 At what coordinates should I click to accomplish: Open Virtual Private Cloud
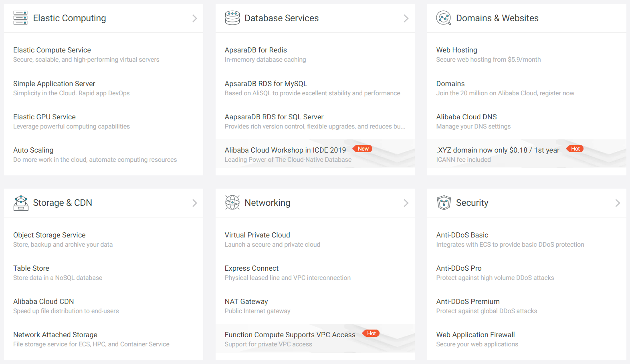coord(257,235)
